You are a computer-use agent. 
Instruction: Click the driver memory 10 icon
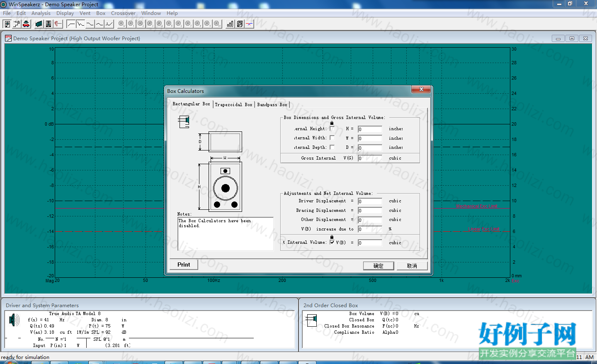[217, 24]
